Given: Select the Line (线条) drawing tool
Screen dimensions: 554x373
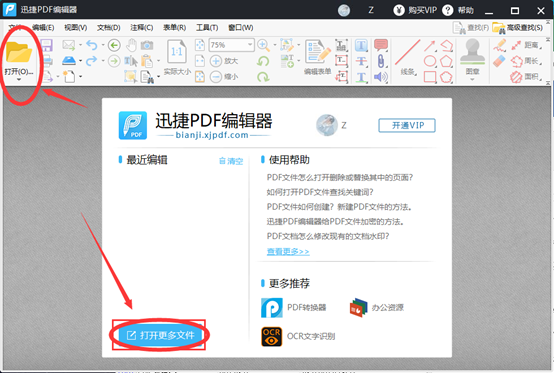Looking at the screenshot, I should click(408, 52).
